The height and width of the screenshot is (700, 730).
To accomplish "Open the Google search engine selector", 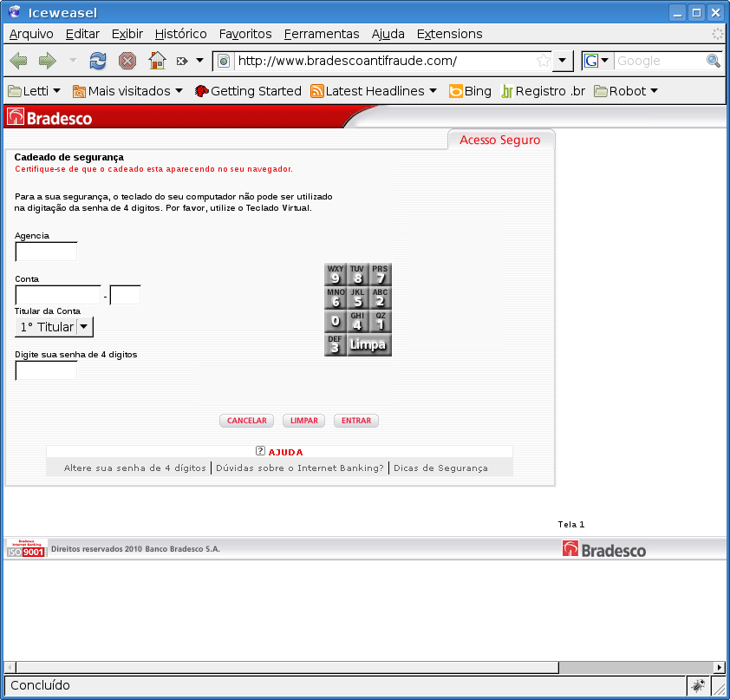I will point(596,61).
